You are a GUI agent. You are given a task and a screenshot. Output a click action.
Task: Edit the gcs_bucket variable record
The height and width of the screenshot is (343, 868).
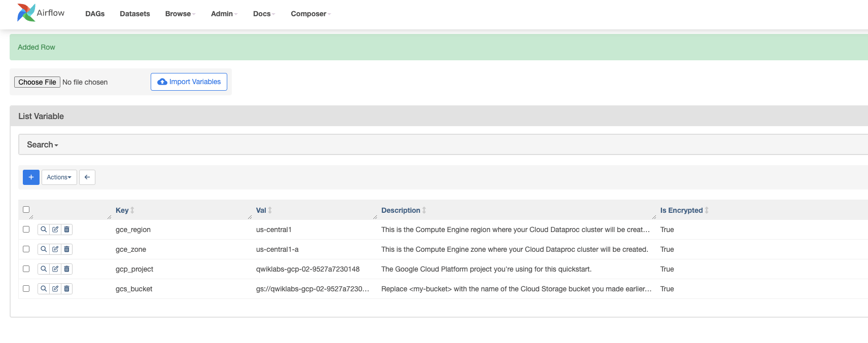(55, 289)
